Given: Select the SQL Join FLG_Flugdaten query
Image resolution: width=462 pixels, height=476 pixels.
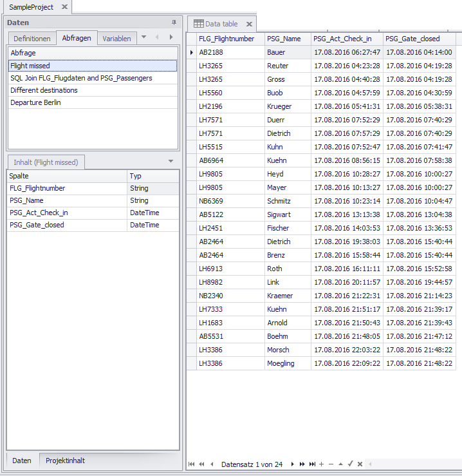Looking at the screenshot, I should click(93, 78).
